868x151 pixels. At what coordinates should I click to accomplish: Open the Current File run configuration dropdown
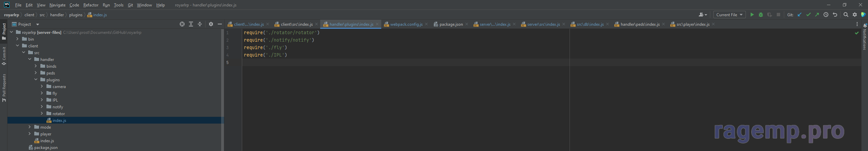coord(729,15)
